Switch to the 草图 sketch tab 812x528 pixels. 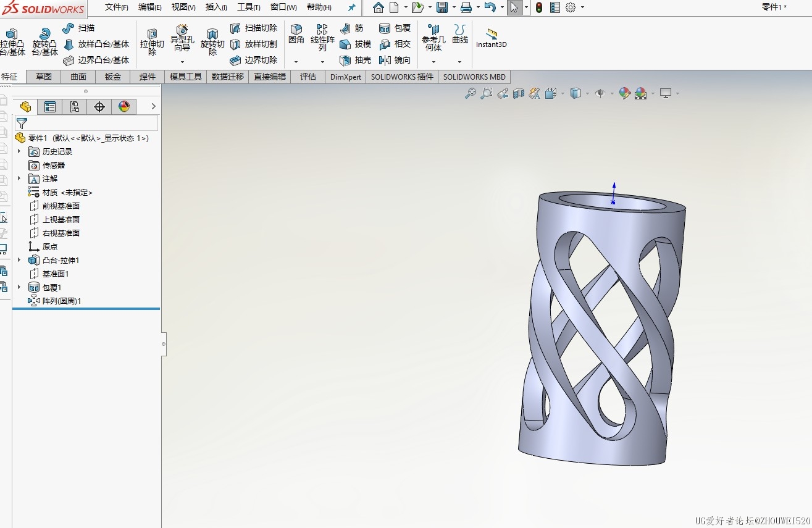click(x=44, y=77)
